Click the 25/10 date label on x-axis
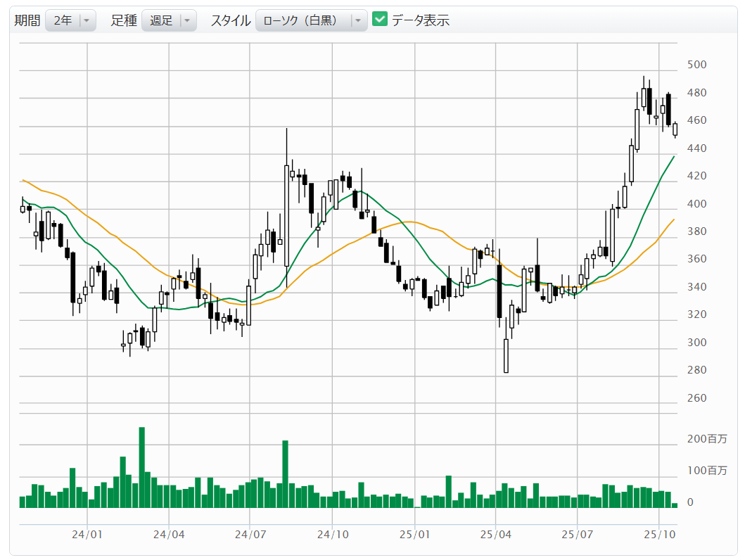745x560 pixels. pyautogui.click(x=658, y=534)
